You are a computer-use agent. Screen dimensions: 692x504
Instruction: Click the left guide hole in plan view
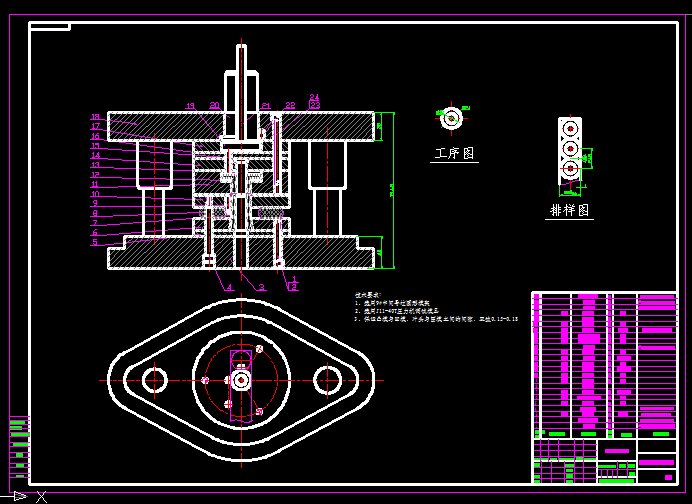(x=154, y=380)
